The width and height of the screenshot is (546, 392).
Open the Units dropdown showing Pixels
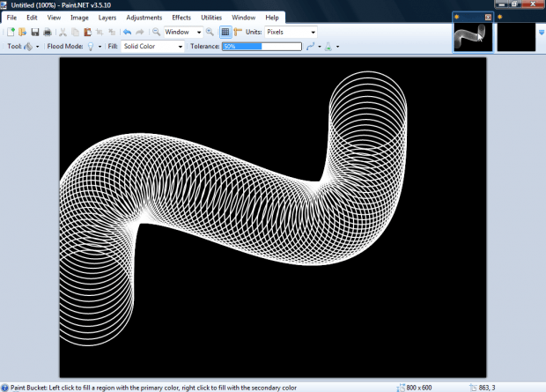pyautogui.click(x=291, y=32)
